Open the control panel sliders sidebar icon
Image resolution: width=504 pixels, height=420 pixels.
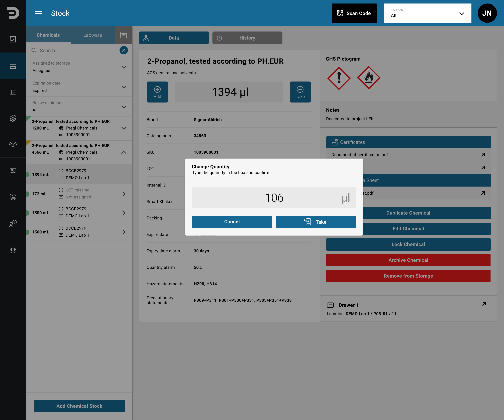coord(13,171)
